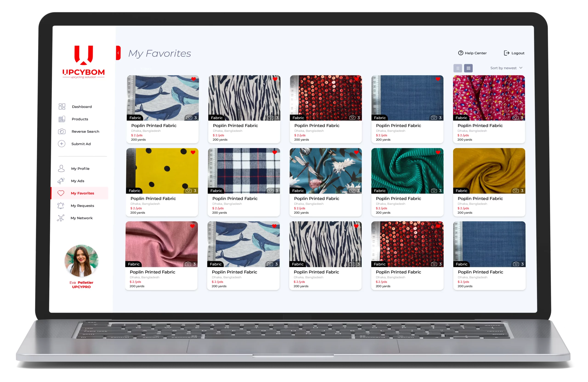Click the Dashboard grid icon in sidebar

click(x=62, y=107)
